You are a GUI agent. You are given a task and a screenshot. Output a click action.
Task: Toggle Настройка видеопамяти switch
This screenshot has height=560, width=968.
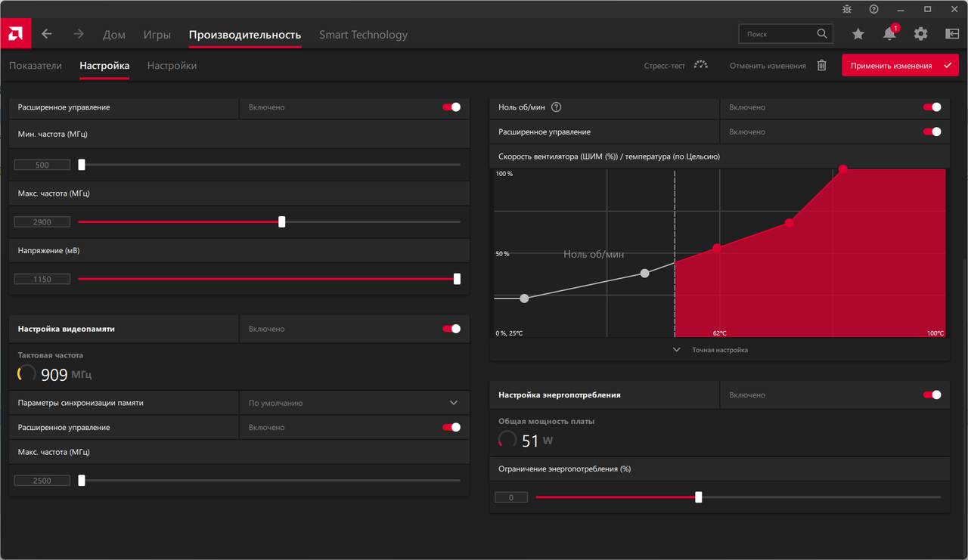click(451, 329)
